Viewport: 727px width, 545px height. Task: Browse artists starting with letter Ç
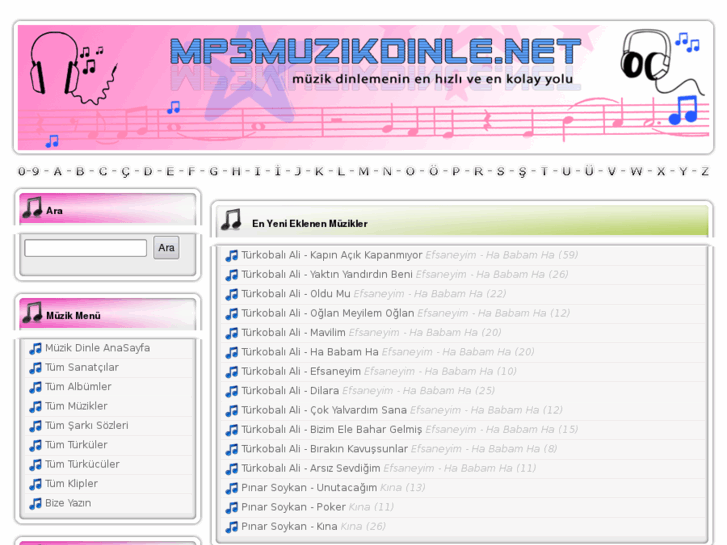[125, 172]
